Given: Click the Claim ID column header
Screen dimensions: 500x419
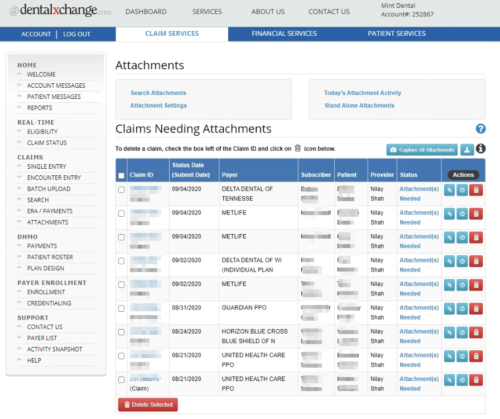Looking at the screenshot, I should coord(141,175).
